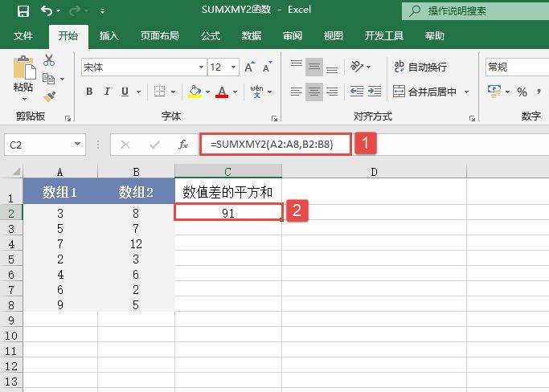
Task: Toggle Underline formatting
Action: coord(125,92)
